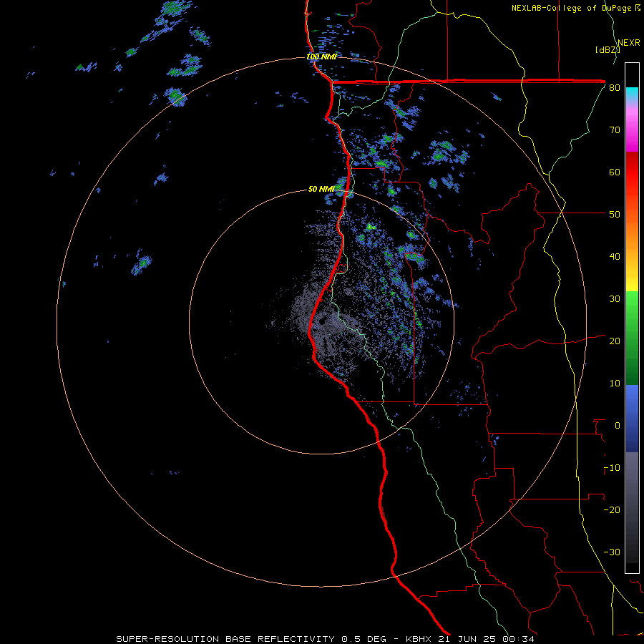Click the -20 dBZ scale value
Screen dimensions: 644x644
click(x=612, y=509)
